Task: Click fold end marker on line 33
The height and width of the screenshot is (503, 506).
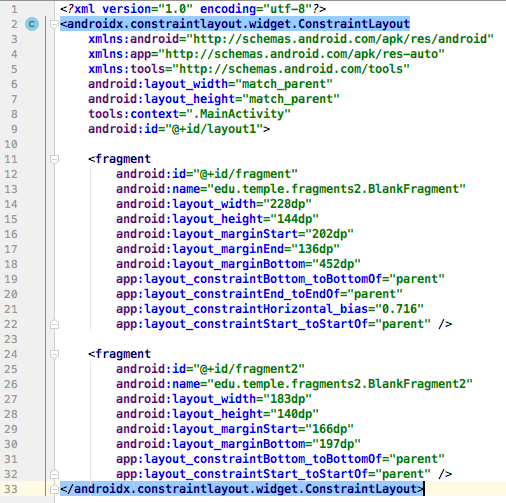Action: (x=54, y=489)
